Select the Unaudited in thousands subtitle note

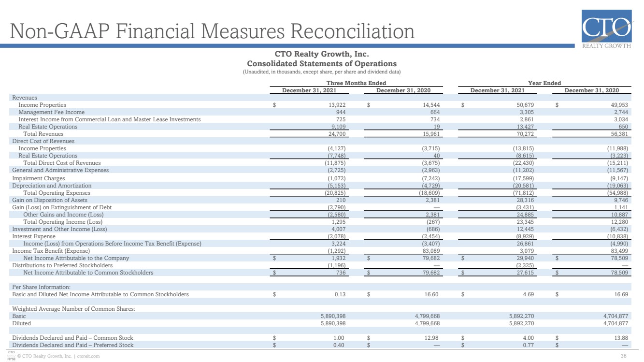[322, 72]
